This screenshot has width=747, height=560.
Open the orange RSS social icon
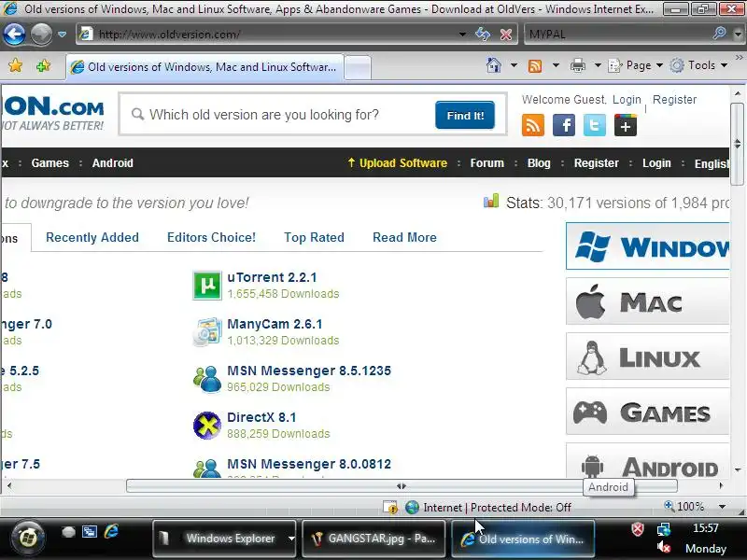click(x=533, y=125)
